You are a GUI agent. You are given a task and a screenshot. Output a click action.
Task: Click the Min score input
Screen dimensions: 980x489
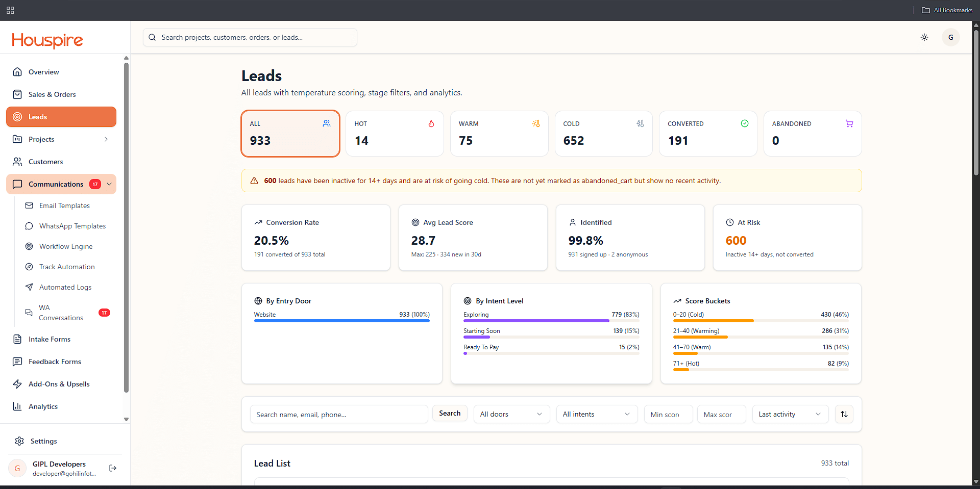tap(669, 414)
